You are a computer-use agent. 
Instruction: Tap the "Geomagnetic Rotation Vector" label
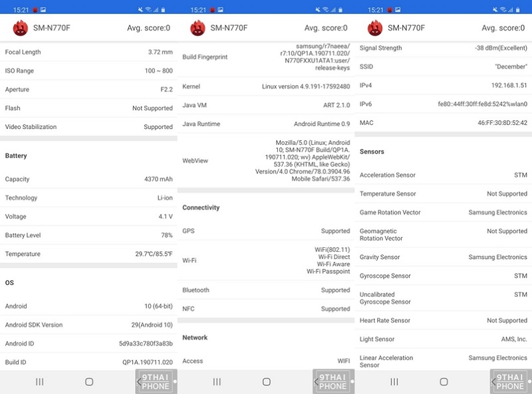(x=381, y=235)
